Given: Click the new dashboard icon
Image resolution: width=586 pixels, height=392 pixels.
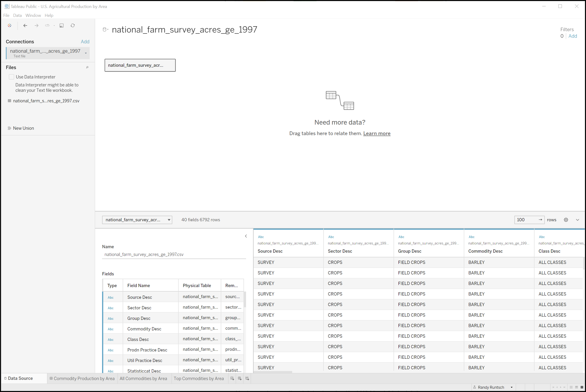Looking at the screenshot, I should 240,378.
